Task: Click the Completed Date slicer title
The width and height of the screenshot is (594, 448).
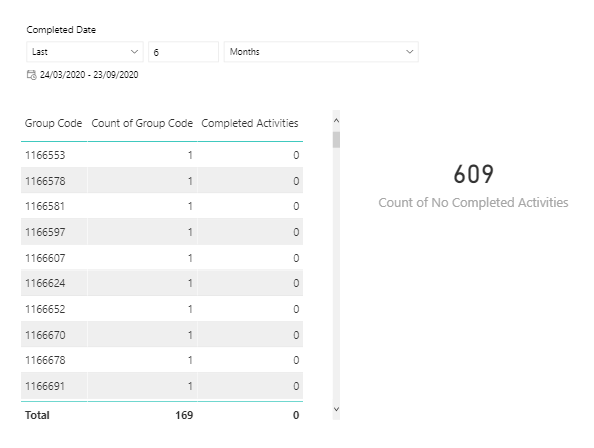Action: click(61, 30)
